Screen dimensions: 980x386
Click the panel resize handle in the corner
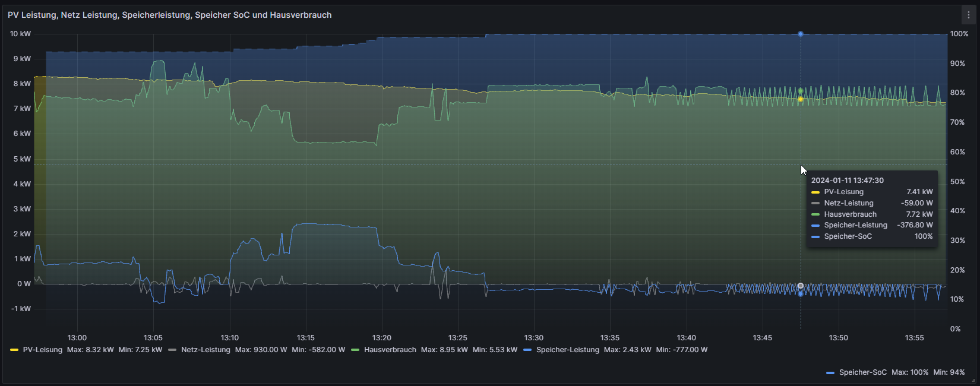click(x=973, y=379)
